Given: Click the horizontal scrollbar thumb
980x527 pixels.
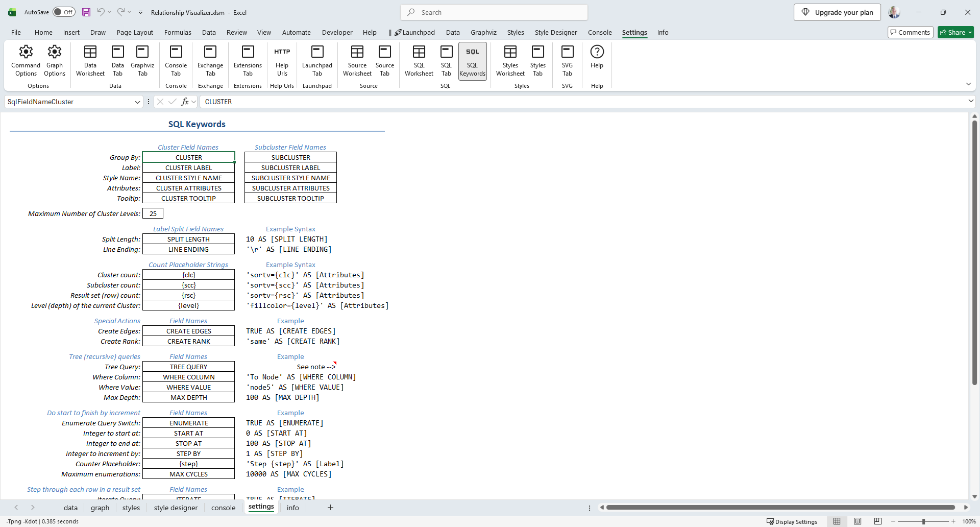Looking at the screenshot, I should point(780,507).
